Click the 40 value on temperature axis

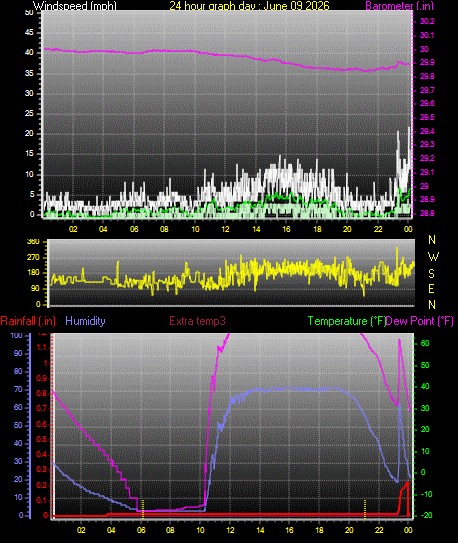[x=425, y=386]
